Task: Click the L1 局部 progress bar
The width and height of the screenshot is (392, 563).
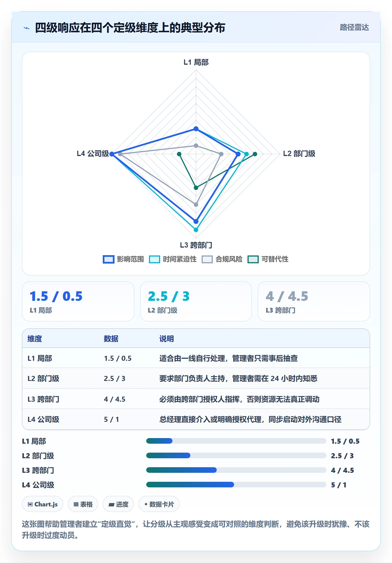Action: point(236,441)
